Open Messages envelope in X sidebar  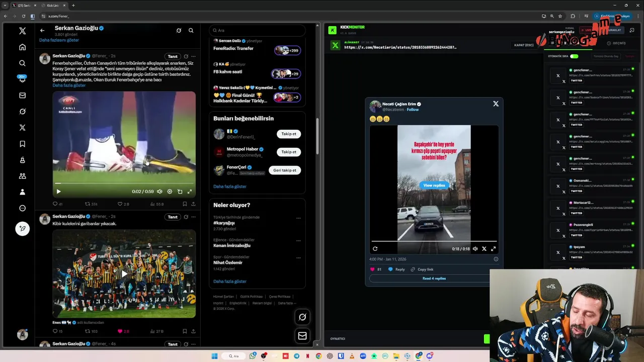(22, 96)
